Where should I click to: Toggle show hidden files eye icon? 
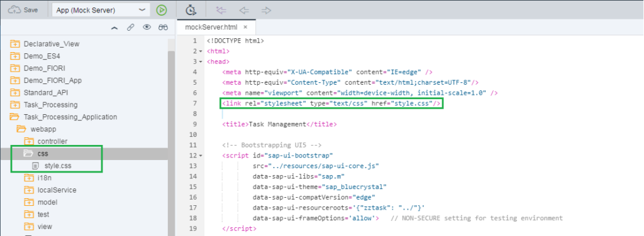[x=147, y=28]
